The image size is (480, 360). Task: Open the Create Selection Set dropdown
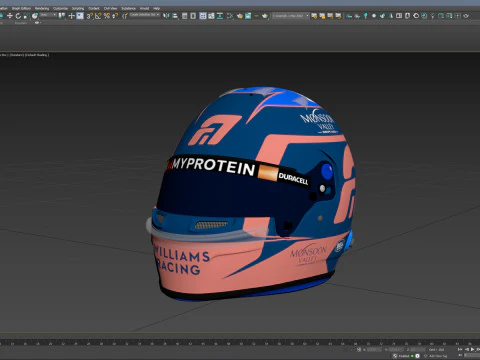[x=145, y=15]
